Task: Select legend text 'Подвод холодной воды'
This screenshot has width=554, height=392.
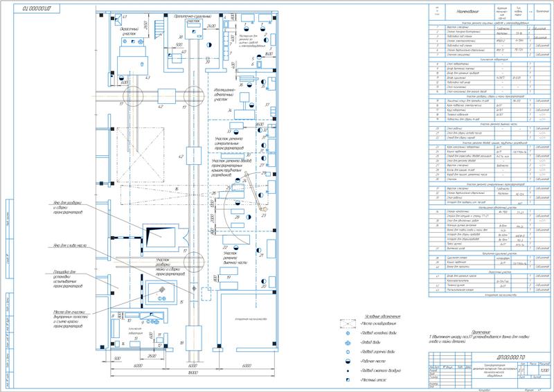Action: point(380,333)
